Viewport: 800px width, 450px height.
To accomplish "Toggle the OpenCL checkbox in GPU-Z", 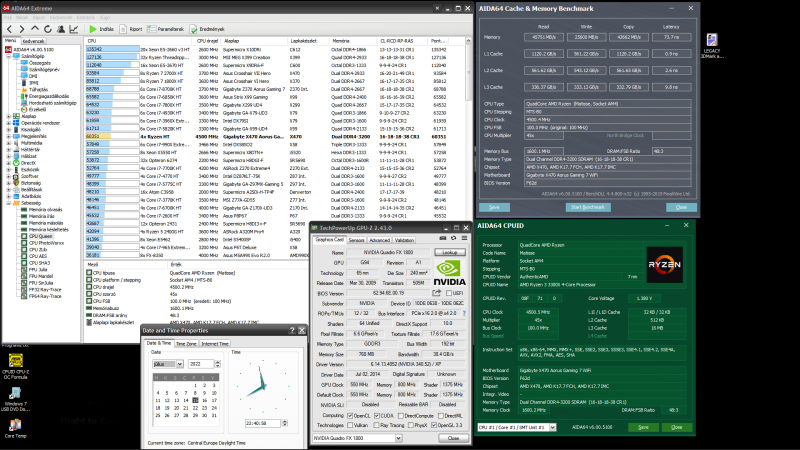I will [350, 416].
